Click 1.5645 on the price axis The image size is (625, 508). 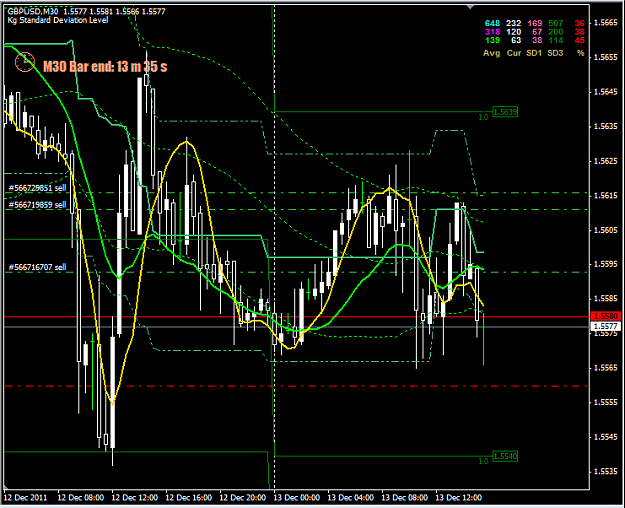tap(606, 92)
